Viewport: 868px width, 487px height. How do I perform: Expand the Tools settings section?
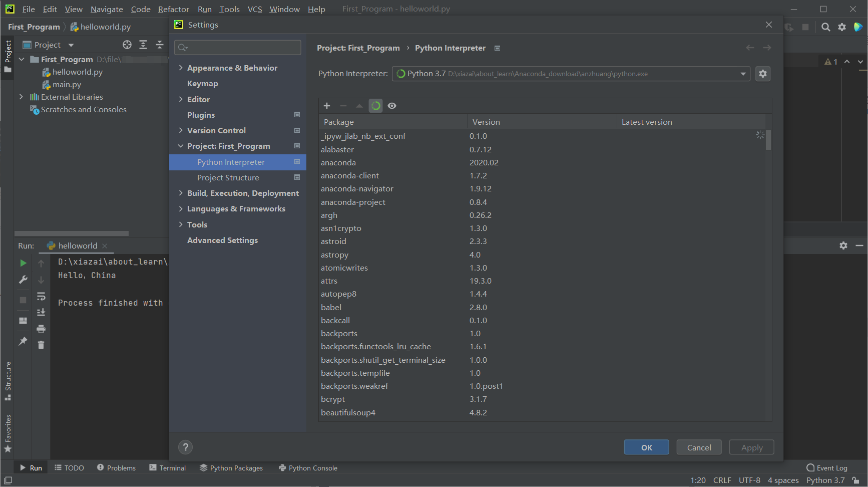[181, 224]
